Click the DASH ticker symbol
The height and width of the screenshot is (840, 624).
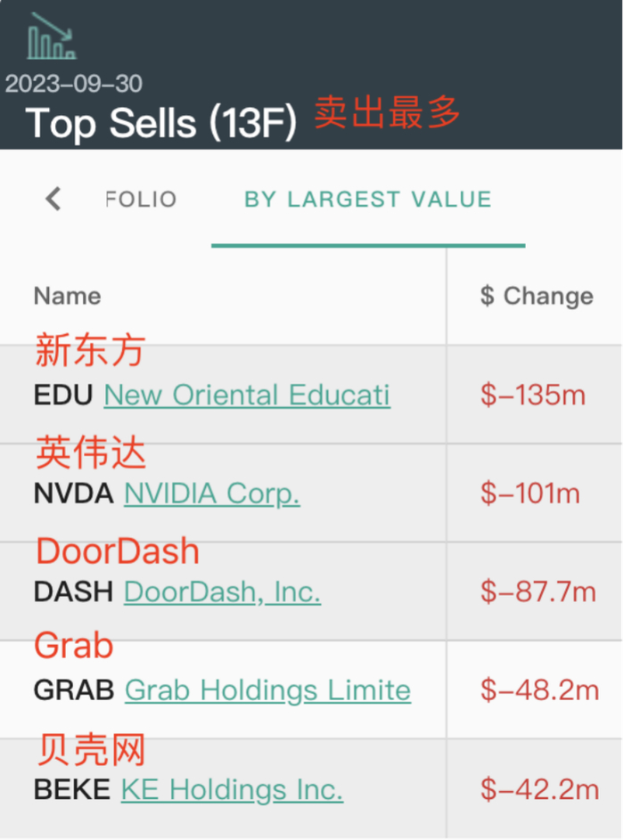(x=73, y=591)
